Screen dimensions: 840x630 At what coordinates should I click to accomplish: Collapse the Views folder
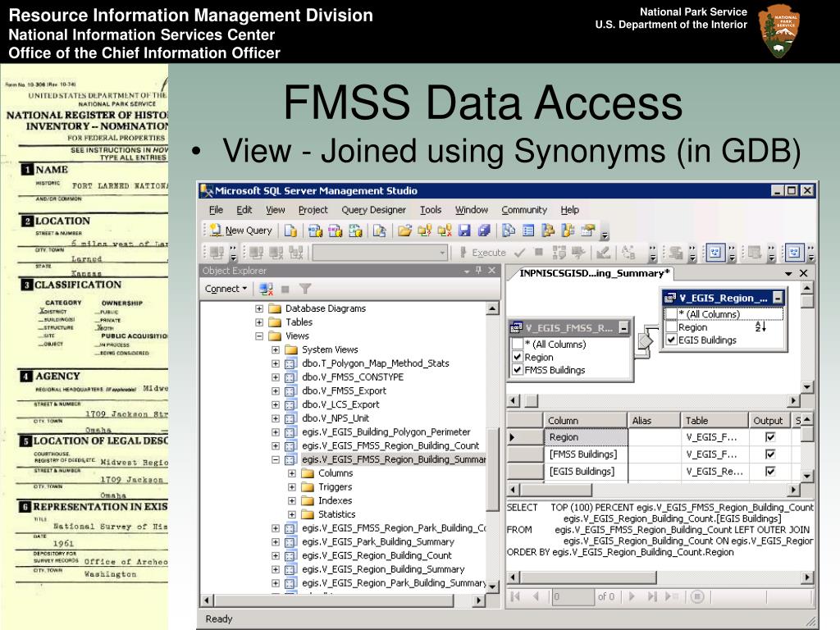(259, 336)
